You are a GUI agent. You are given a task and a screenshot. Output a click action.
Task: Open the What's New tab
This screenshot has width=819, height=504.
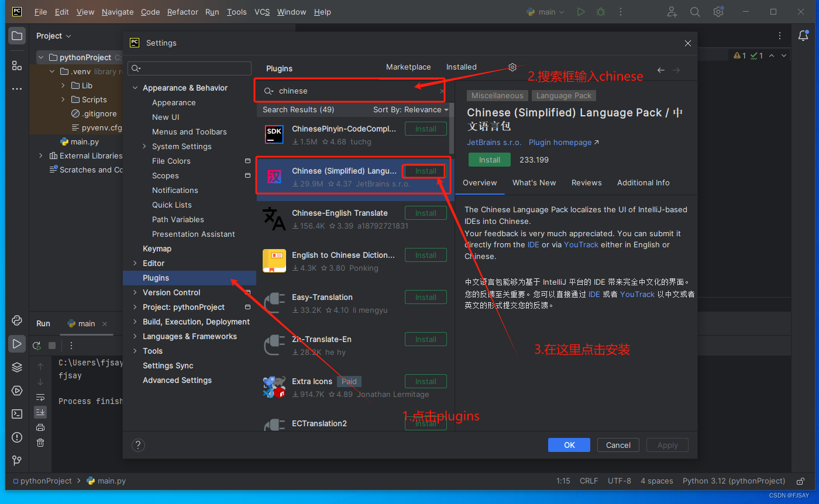(534, 183)
